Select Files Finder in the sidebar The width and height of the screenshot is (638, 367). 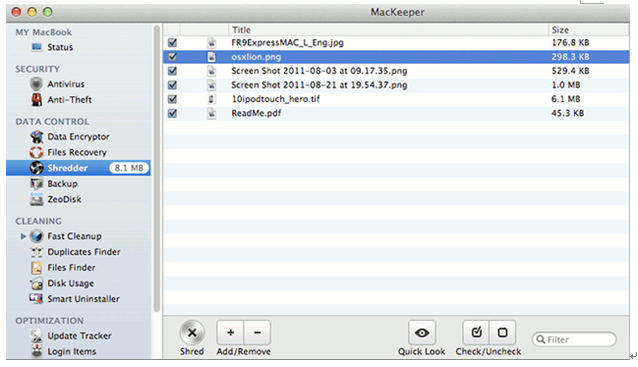click(71, 268)
